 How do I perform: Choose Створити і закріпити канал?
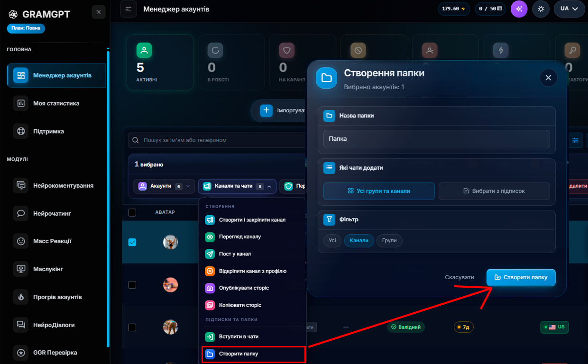click(x=252, y=220)
